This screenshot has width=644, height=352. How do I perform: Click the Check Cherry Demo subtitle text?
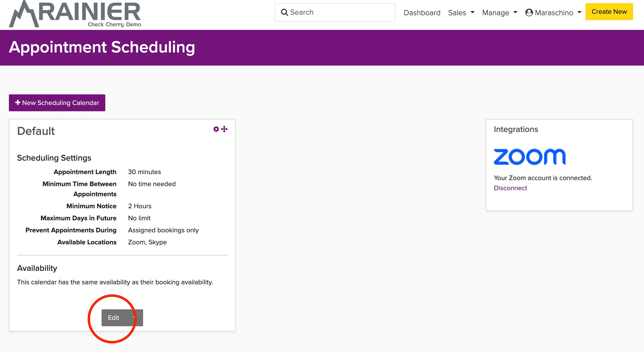pyautogui.click(x=114, y=25)
